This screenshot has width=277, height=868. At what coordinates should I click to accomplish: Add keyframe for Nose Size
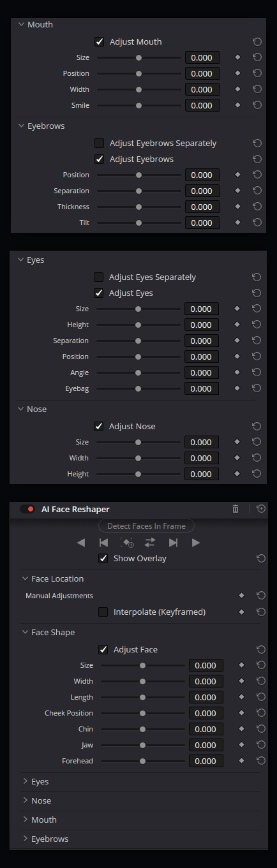click(237, 442)
